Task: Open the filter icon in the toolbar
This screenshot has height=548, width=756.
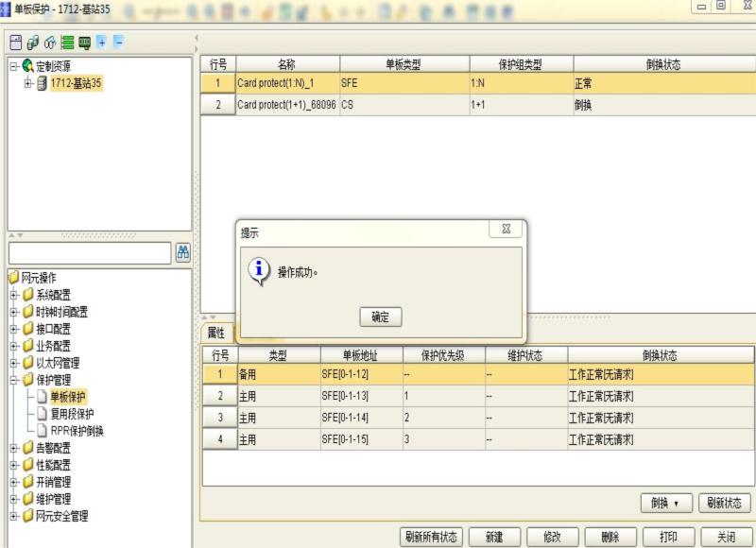Action: click(x=33, y=43)
